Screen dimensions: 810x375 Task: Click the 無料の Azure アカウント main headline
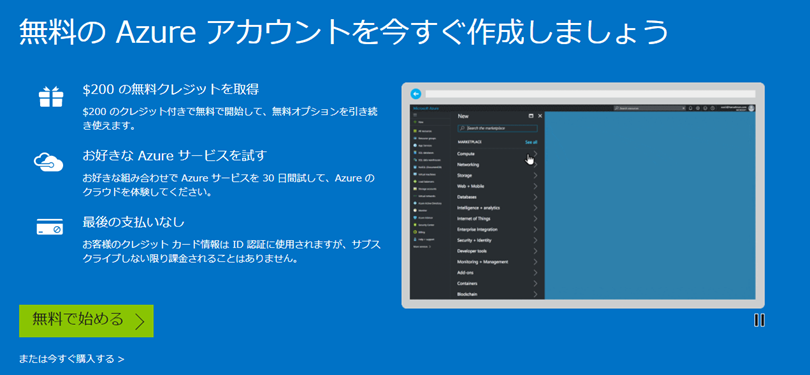343,32
